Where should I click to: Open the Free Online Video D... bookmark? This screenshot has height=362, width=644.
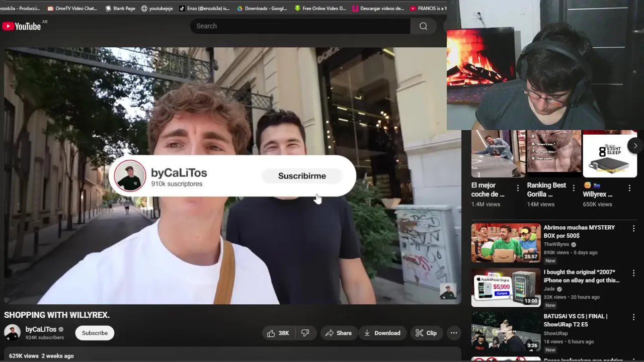coord(320,8)
